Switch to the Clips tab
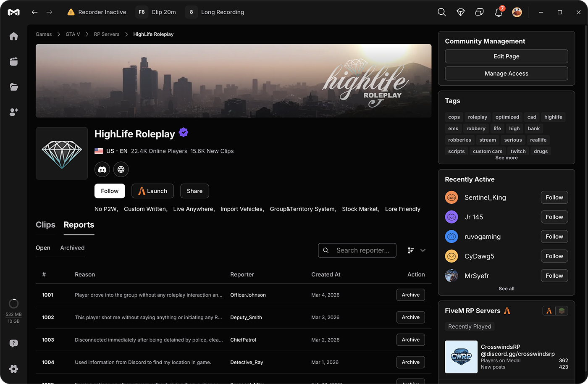Image resolution: width=588 pixels, height=384 pixels. (45, 225)
